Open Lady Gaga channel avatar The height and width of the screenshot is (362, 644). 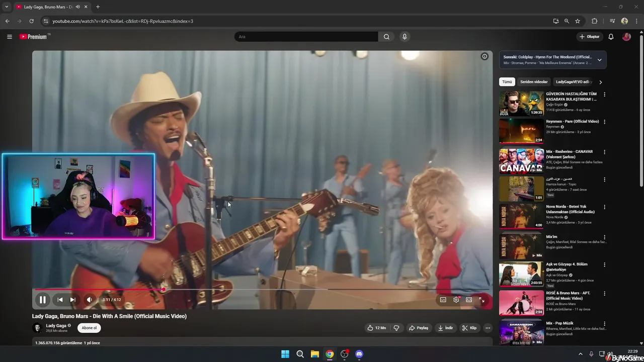point(37,328)
